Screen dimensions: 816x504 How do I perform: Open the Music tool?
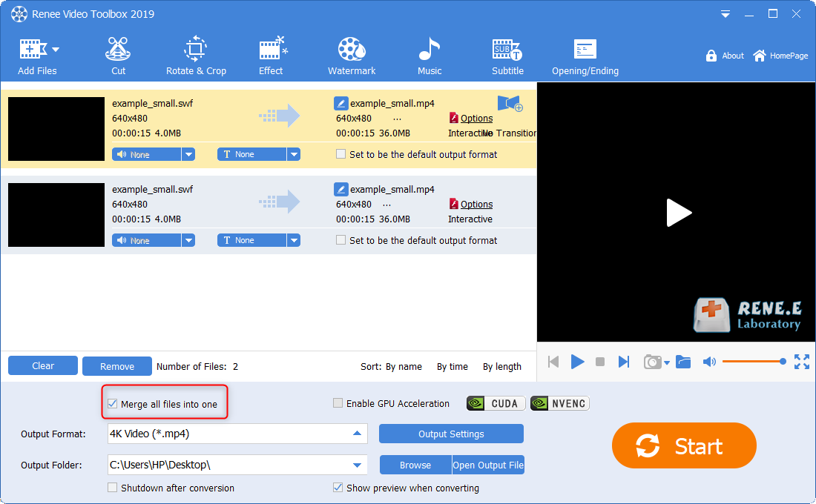[430, 56]
